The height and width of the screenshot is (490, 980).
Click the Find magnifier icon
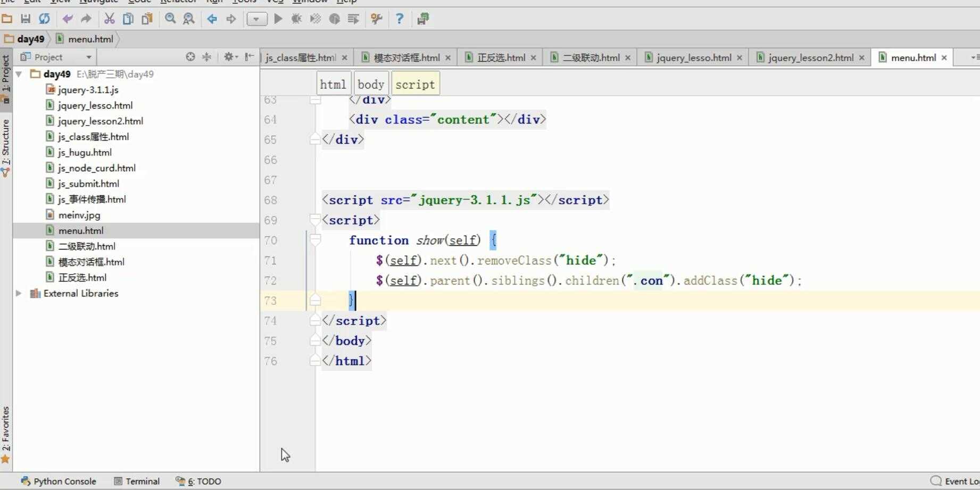coord(170,19)
